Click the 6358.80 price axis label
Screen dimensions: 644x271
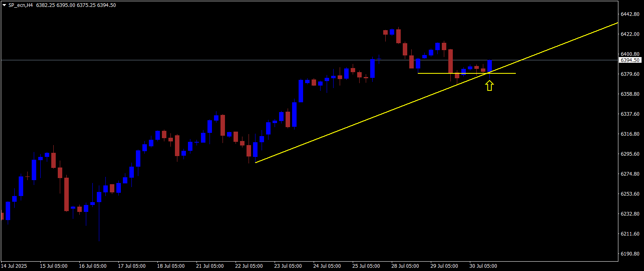tap(630, 94)
